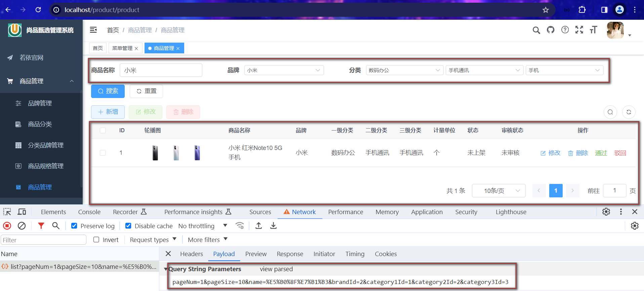Toggle the browser side panel icon
Screen dimensions: 644x291
(x=604, y=10)
